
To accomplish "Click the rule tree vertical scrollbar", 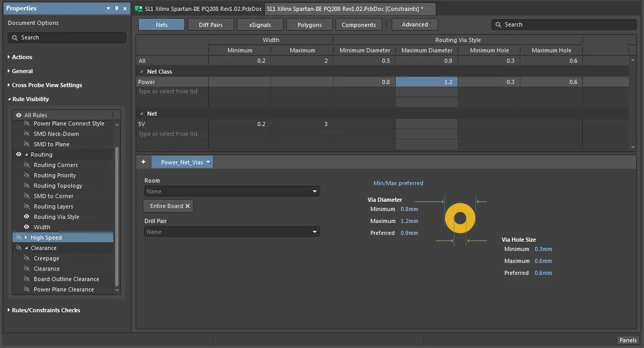I will (117, 216).
